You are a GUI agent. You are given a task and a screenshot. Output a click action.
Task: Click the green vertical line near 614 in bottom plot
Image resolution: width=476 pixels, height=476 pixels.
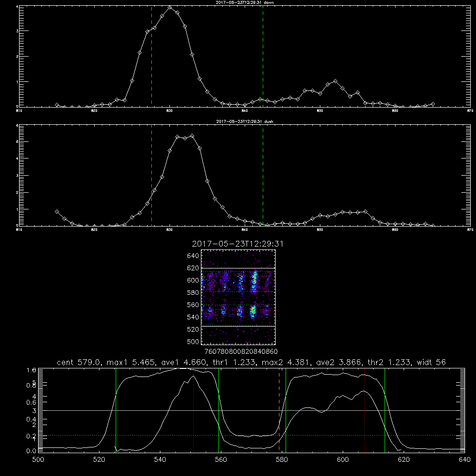(x=385, y=410)
